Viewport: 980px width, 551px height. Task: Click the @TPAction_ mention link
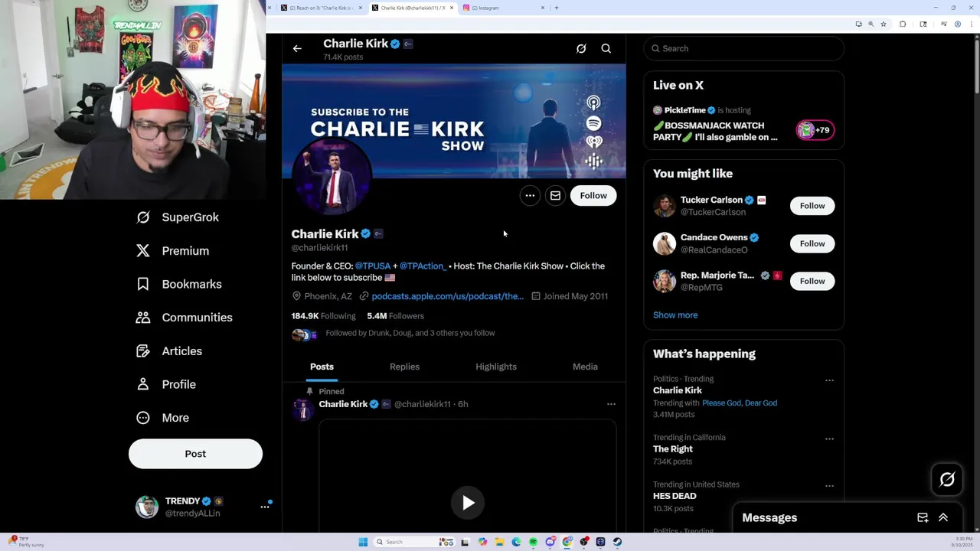tap(423, 266)
